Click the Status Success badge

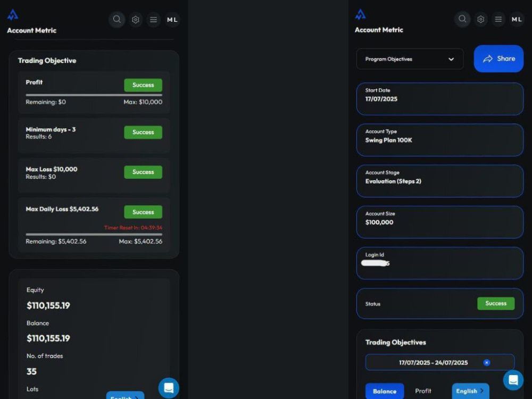496,303
